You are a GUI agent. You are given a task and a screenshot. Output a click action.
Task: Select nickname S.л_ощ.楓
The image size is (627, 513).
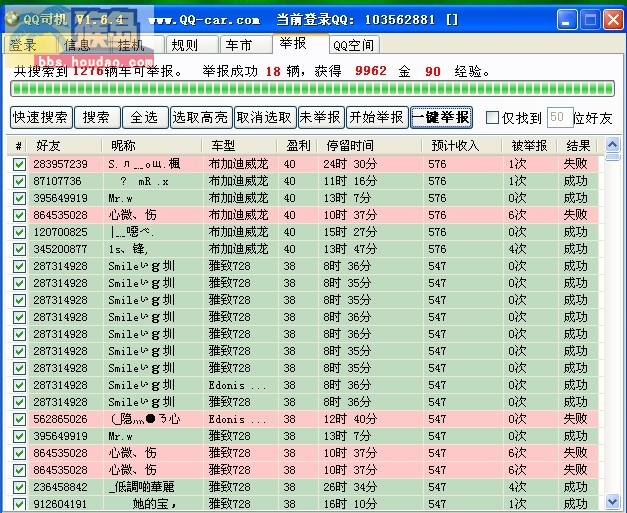(x=144, y=164)
